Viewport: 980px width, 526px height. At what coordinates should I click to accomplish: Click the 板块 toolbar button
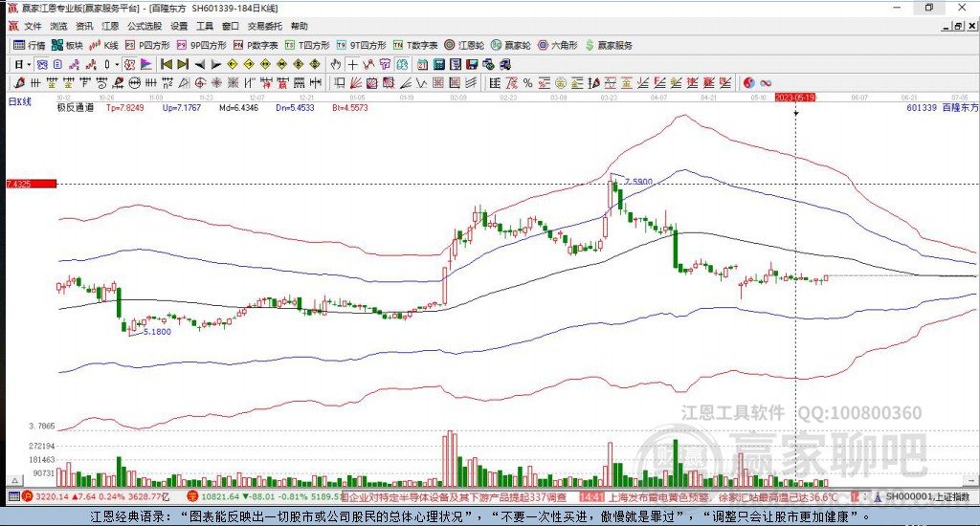68,45
